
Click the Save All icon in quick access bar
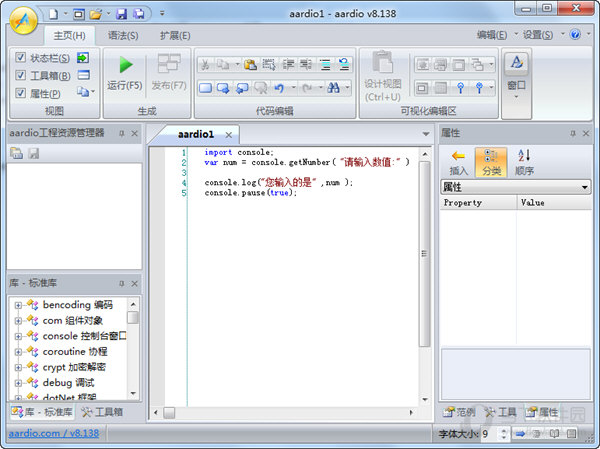point(139,14)
